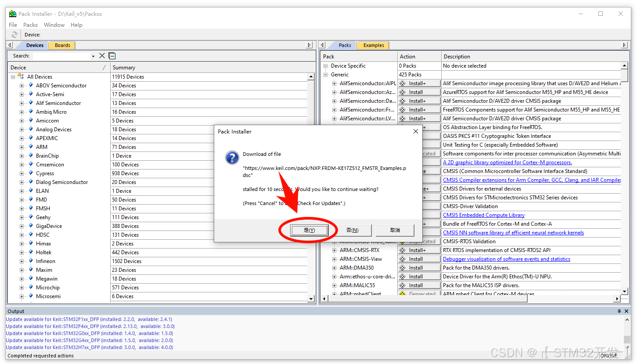Open CMSIS Compiler extensions link

(532, 180)
